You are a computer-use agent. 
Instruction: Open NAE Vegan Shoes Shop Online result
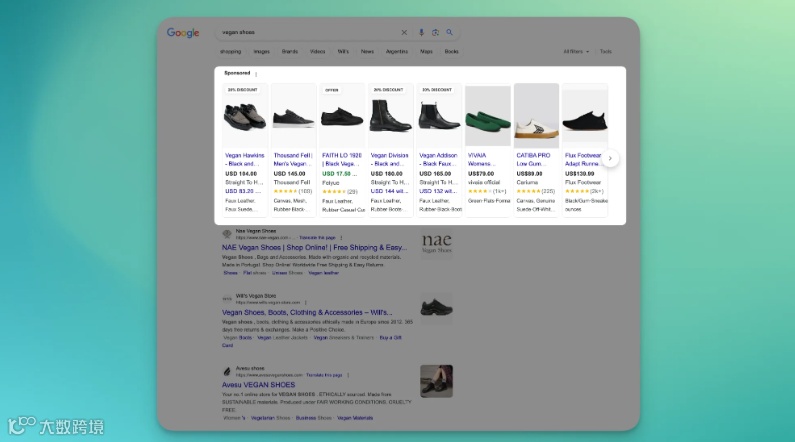pyautogui.click(x=314, y=248)
